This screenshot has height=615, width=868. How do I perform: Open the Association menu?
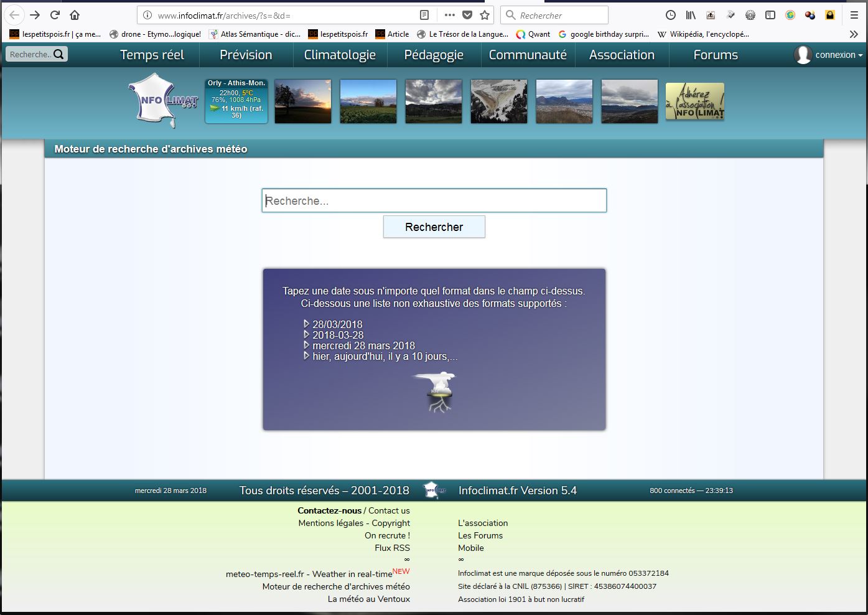pos(622,55)
